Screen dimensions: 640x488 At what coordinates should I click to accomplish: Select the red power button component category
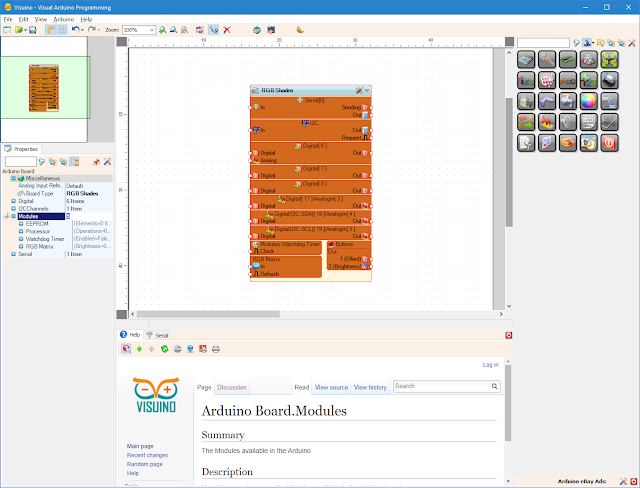point(609,142)
